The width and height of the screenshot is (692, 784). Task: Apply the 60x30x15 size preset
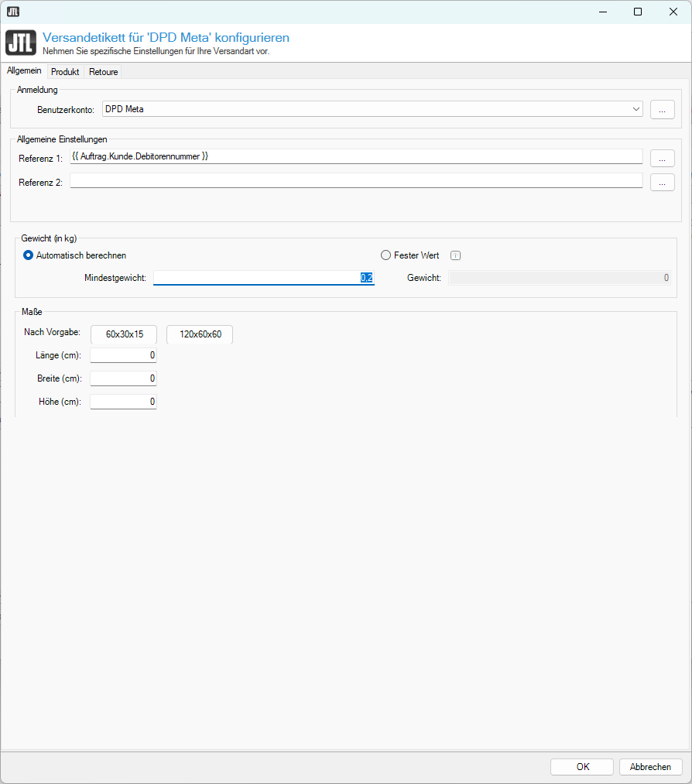click(124, 334)
